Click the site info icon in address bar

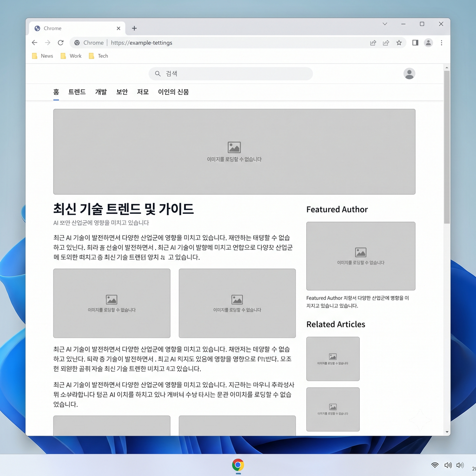77,43
